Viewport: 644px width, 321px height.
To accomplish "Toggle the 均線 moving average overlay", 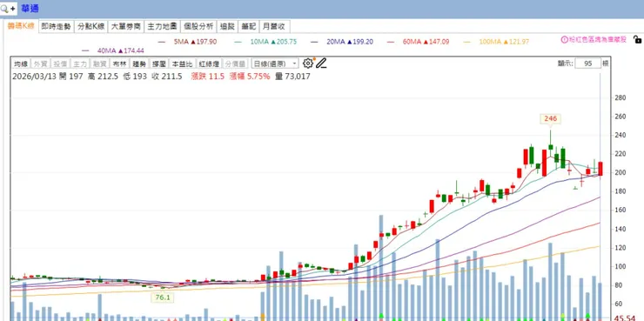I will pos(21,64).
